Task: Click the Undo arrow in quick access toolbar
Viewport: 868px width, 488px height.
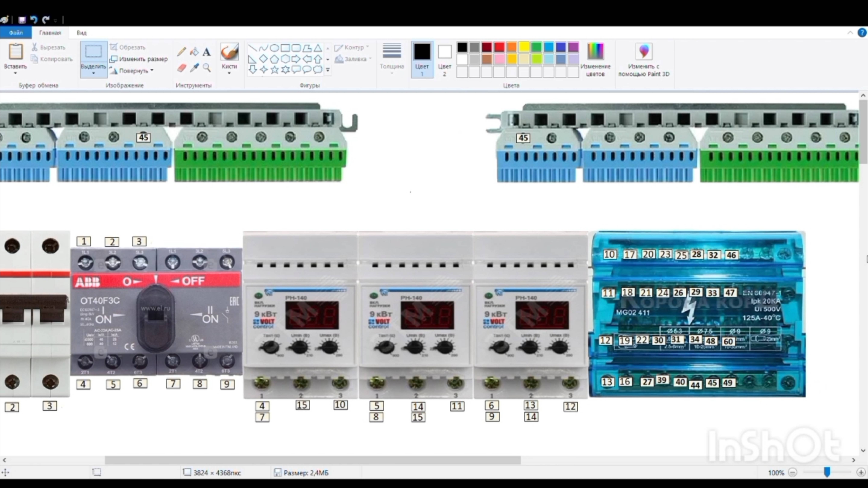Action: [34, 20]
